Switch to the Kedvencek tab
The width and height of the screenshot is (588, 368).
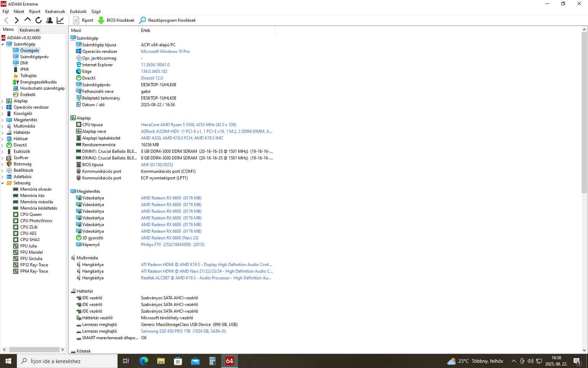click(x=30, y=30)
